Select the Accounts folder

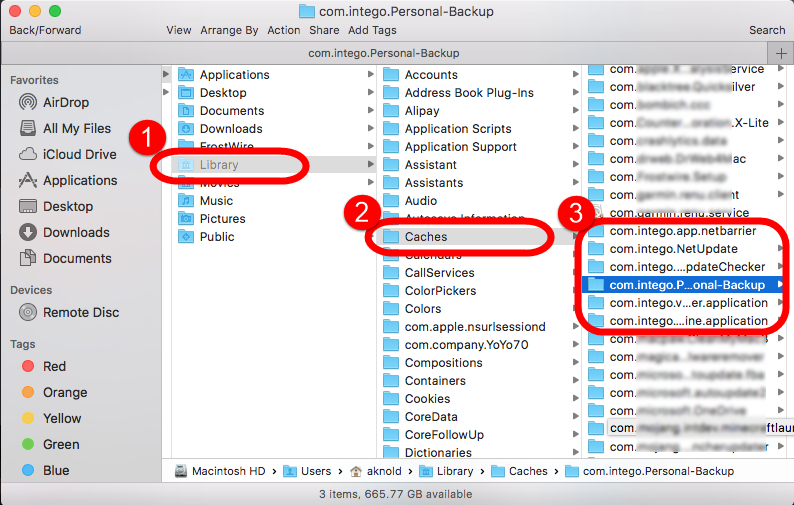click(x=420, y=74)
